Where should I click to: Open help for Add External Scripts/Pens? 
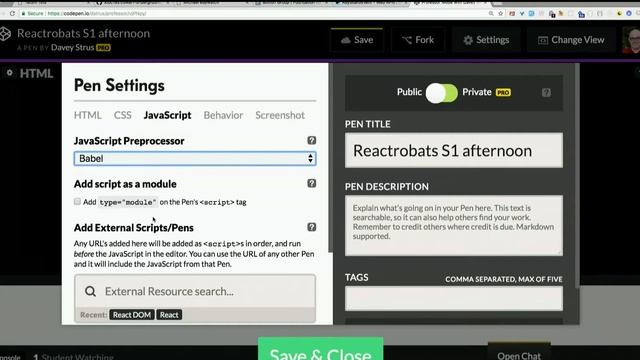(x=311, y=227)
